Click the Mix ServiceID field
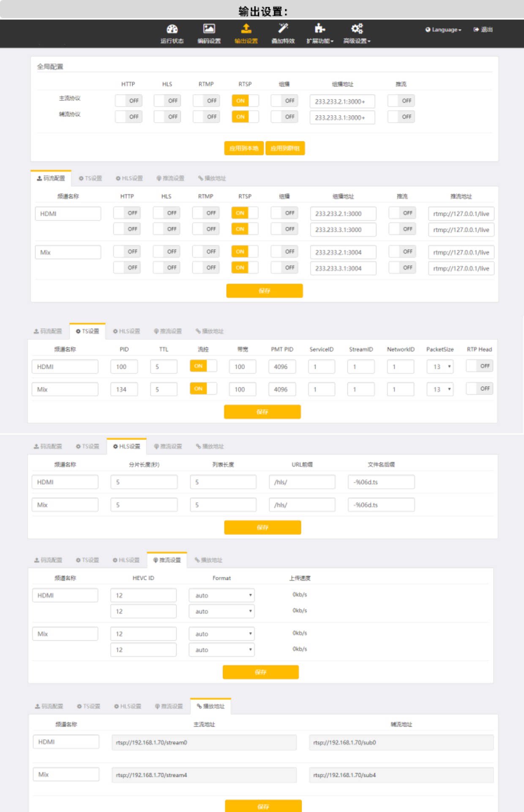 pyautogui.click(x=322, y=389)
